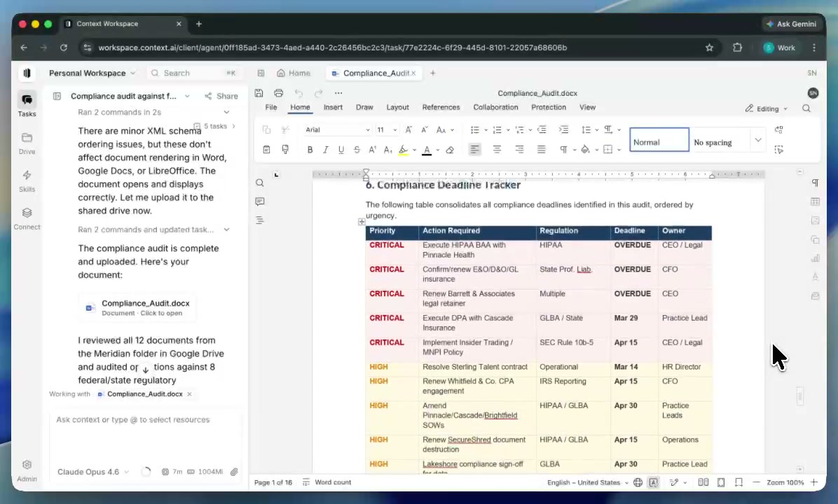Click Ask Gemini in browser toolbar
Screen dimensions: 838x504
pyautogui.click(x=790, y=24)
